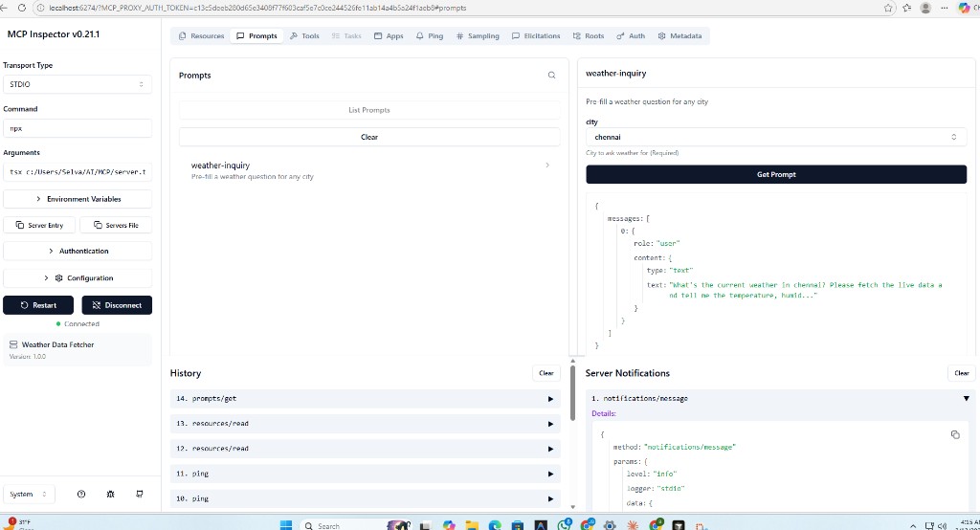This screenshot has height=530, width=980.
Task: Open the Sampling tab
Action: (x=478, y=36)
